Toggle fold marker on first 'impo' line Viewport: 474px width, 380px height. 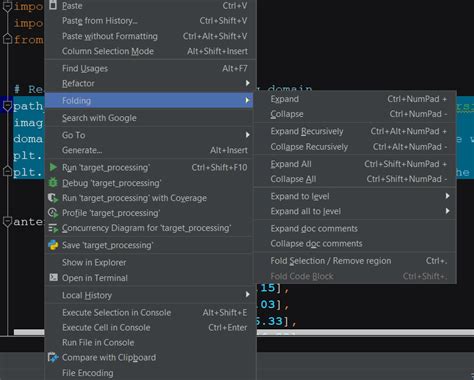point(7,7)
